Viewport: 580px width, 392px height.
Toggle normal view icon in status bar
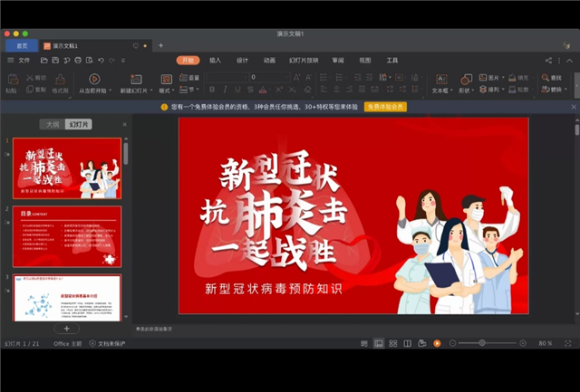(379, 343)
